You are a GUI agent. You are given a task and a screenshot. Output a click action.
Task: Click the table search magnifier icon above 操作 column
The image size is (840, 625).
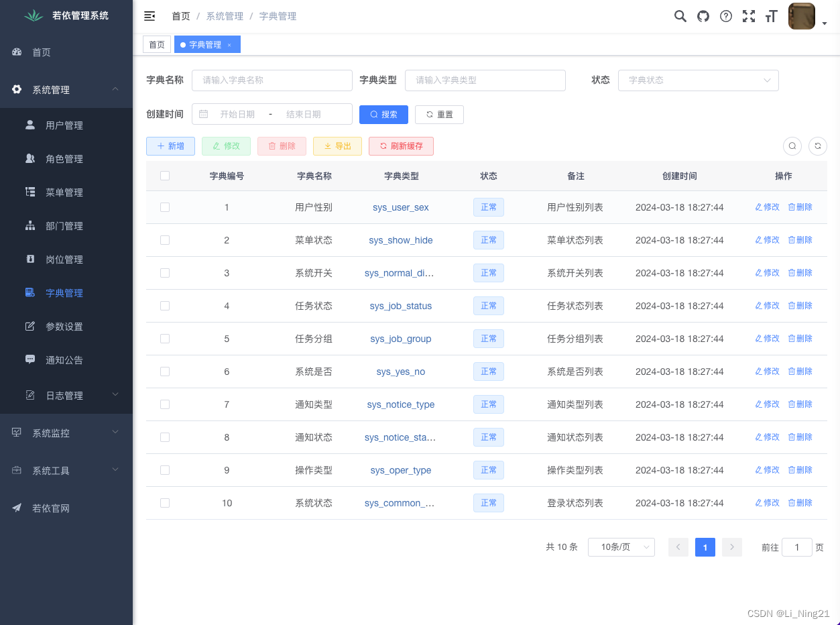pyautogui.click(x=792, y=146)
